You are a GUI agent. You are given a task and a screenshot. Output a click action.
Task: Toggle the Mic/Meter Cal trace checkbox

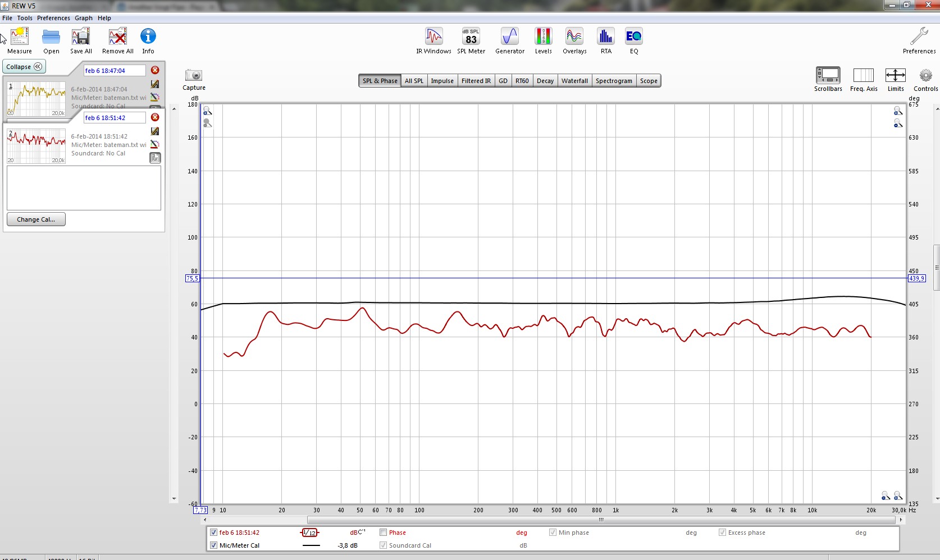pyautogui.click(x=213, y=545)
